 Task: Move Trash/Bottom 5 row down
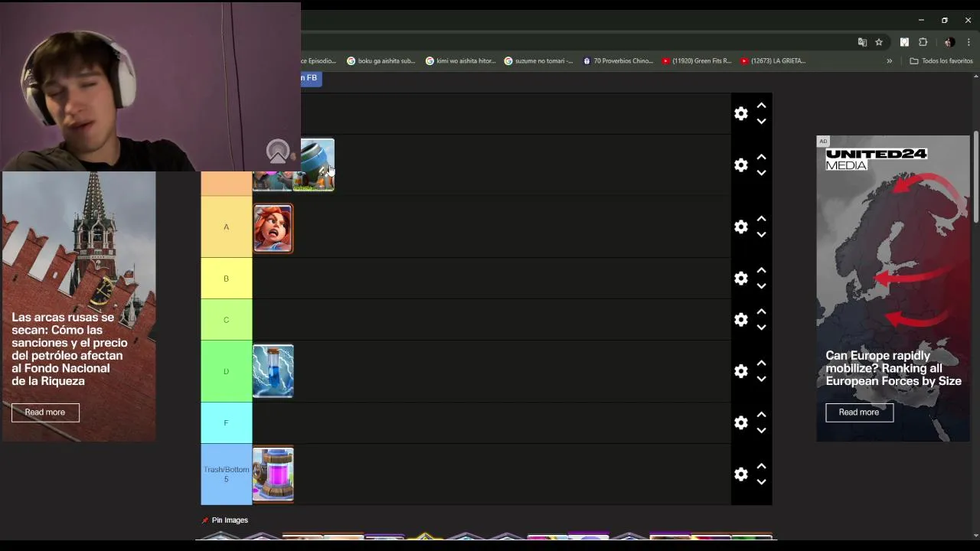click(x=761, y=482)
